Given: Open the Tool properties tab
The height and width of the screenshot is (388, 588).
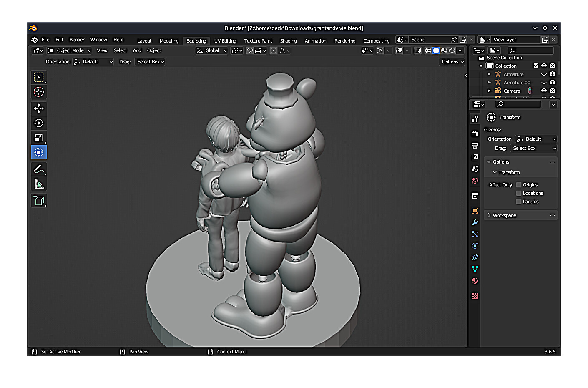Looking at the screenshot, I should pyautogui.click(x=475, y=119).
